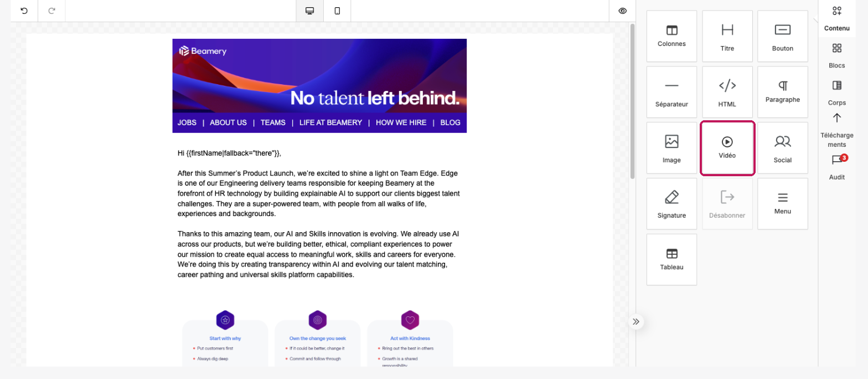The height and width of the screenshot is (379, 868).
Task: Click the 'Act with Kindness' card heading
Action: click(410, 338)
